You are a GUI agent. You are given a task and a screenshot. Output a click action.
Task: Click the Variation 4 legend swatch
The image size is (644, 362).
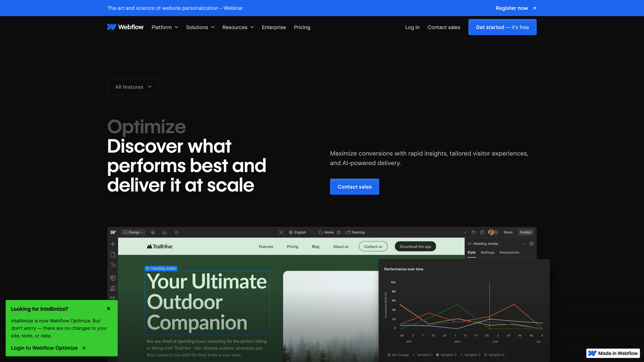pos(485,355)
